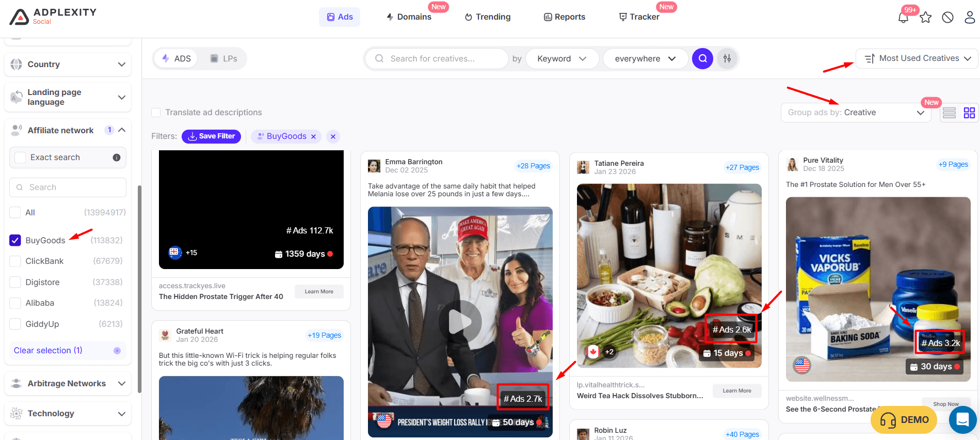Clear all filters round x button
The height and width of the screenshot is (440, 980).
tap(333, 136)
